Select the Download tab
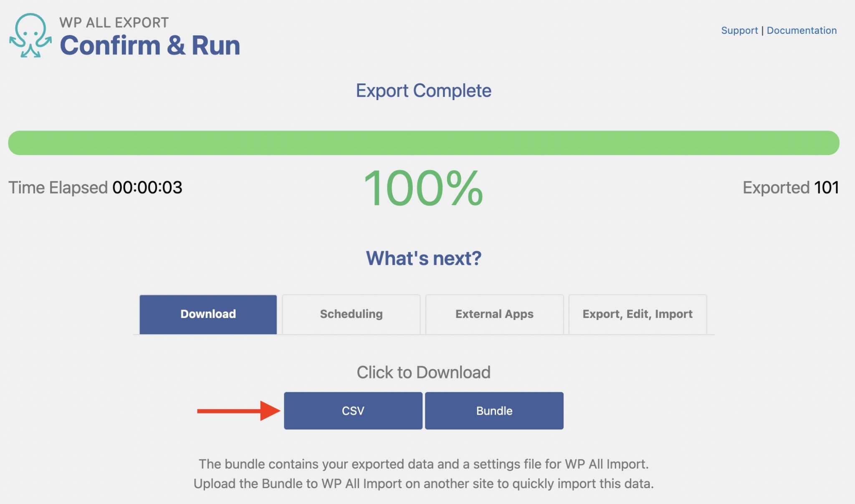The width and height of the screenshot is (855, 504). click(208, 314)
